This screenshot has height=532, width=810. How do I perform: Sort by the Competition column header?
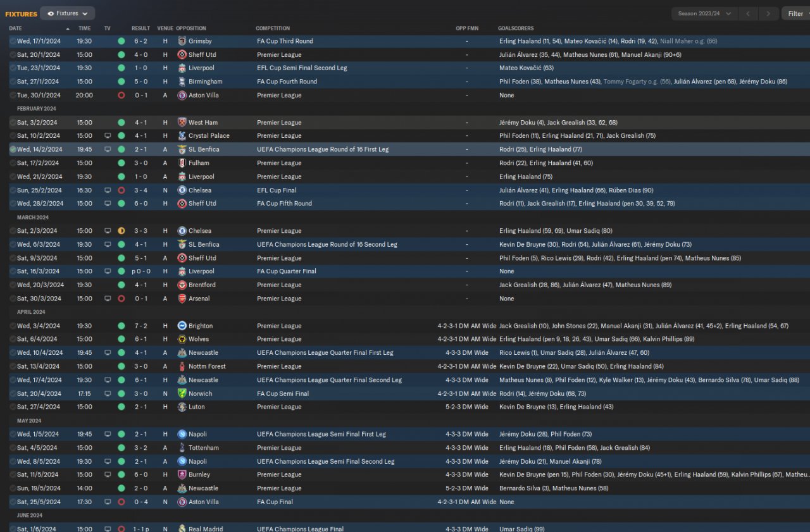(273, 28)
